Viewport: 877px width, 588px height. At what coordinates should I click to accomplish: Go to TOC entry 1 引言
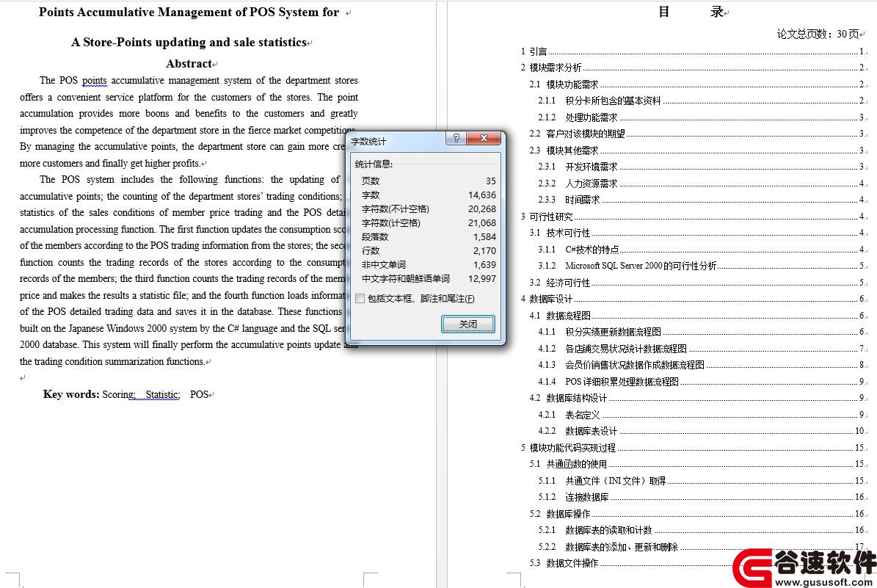click(693, 51)
